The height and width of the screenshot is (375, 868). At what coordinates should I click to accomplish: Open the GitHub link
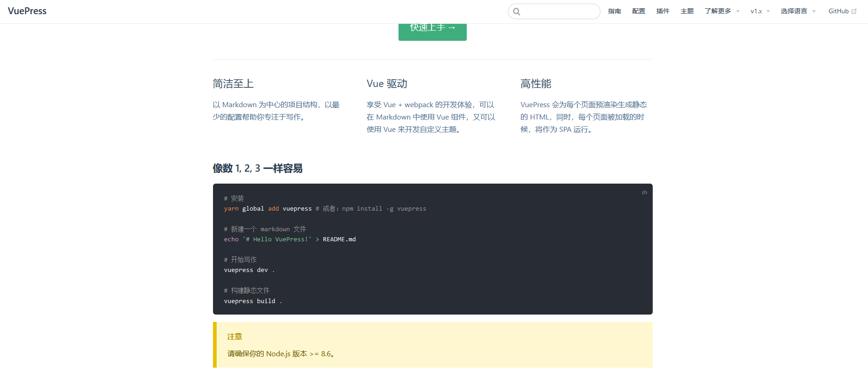[842, 11]
